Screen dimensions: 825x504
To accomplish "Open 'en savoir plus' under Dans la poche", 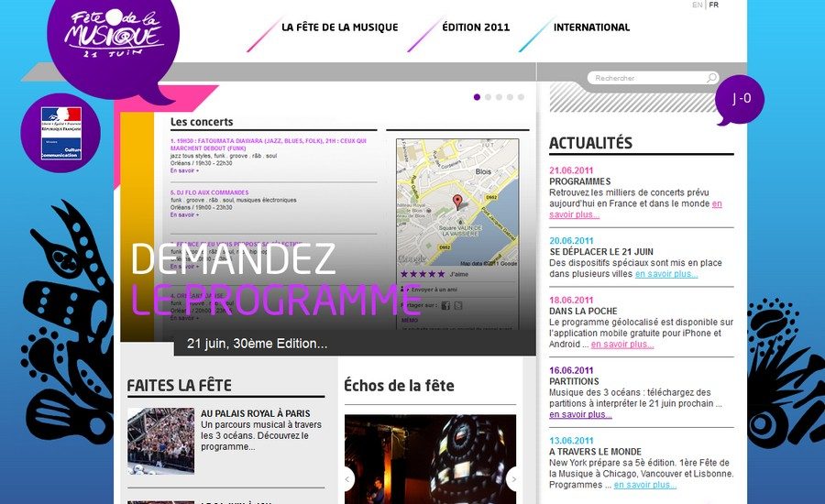I will point(622,344).
